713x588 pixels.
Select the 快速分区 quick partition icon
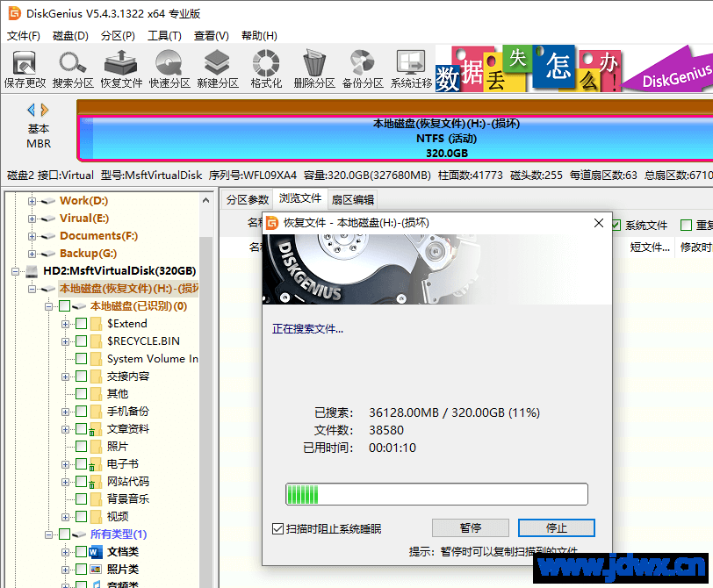169,69
